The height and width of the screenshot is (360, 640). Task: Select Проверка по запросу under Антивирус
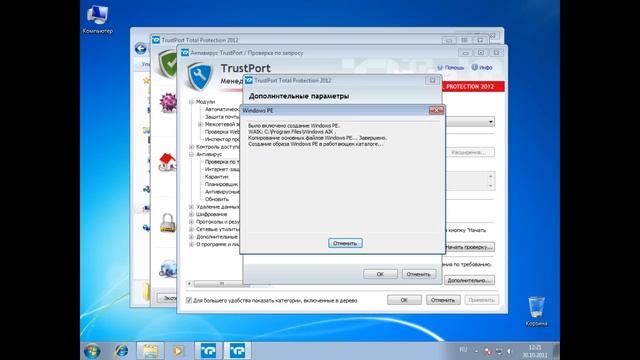point(222,162)
